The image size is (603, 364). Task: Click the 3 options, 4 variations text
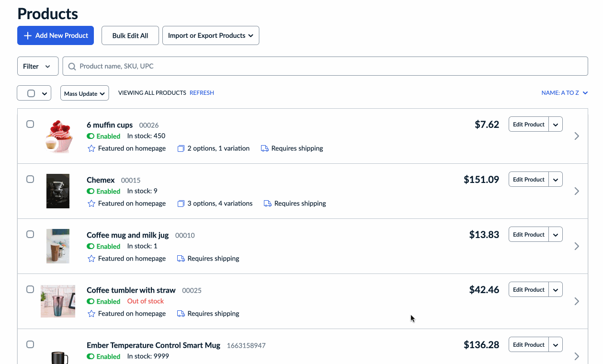(x=220, y=204)
